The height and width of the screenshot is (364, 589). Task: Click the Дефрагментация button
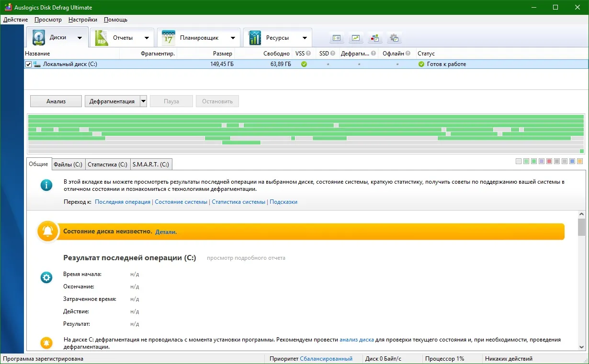pos(112,101)
